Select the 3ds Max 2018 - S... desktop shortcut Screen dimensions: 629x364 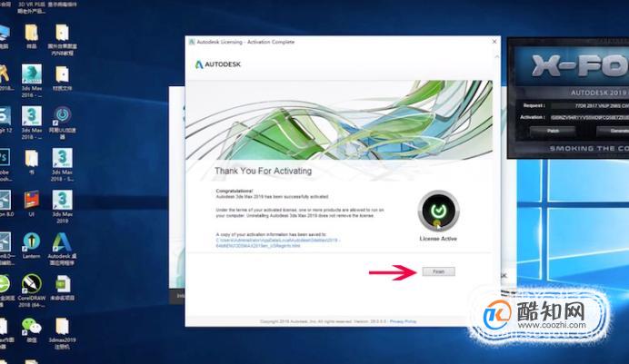62,164
